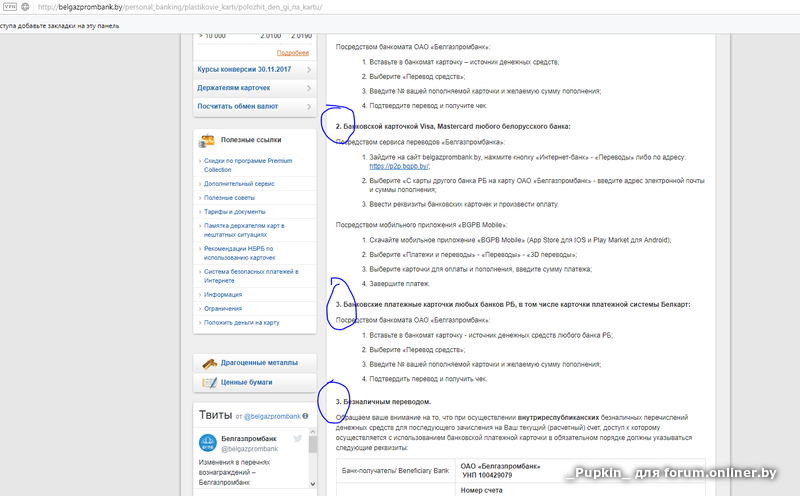The image size is (800, 496).
Task: Open Памятка держателям карт link
Action: pos(244,230)
